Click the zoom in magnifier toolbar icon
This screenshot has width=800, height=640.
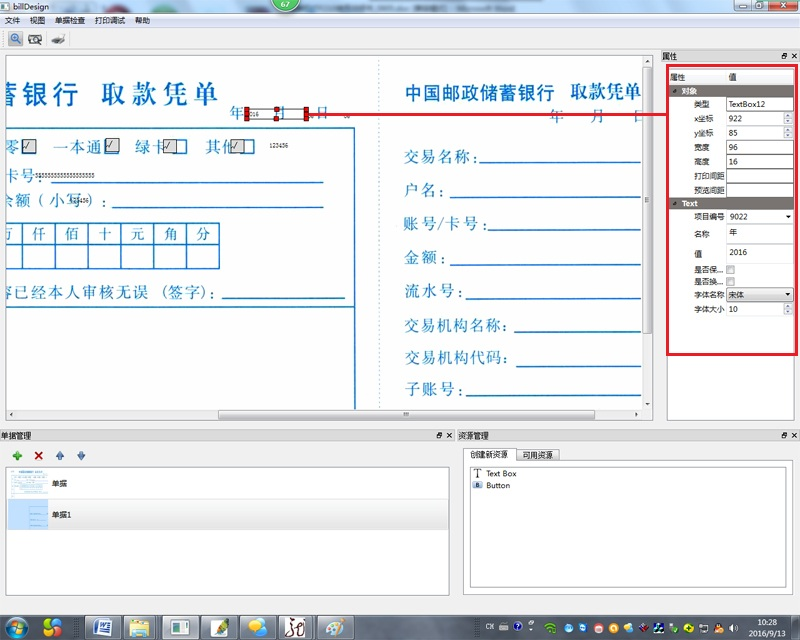16,39
